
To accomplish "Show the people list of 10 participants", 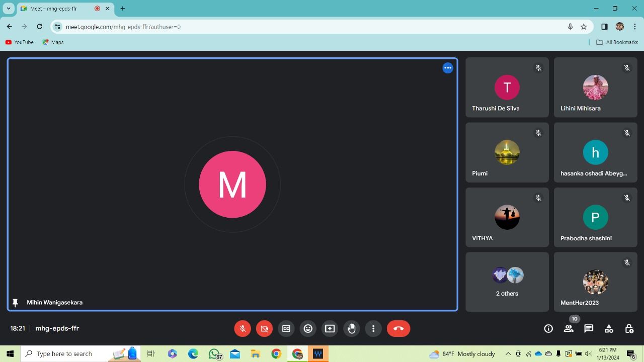I will [x=569, y=328].
